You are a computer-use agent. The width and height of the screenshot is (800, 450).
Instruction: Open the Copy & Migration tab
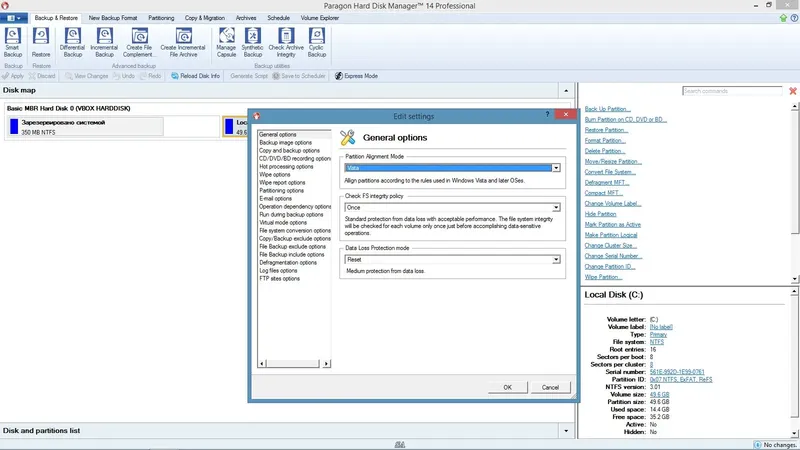(205, 18)
